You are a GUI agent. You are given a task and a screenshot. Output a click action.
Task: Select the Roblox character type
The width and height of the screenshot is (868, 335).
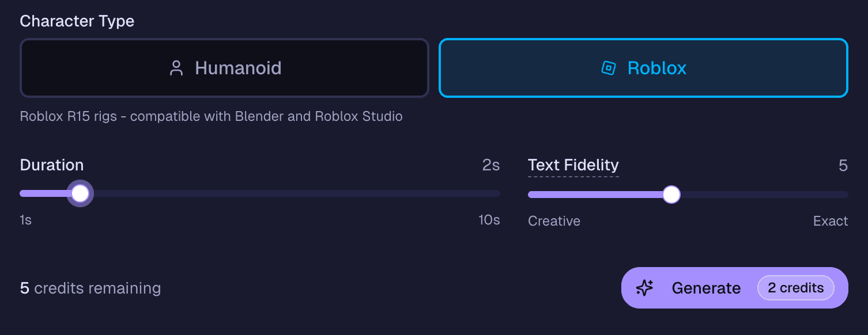click(643, 67)
